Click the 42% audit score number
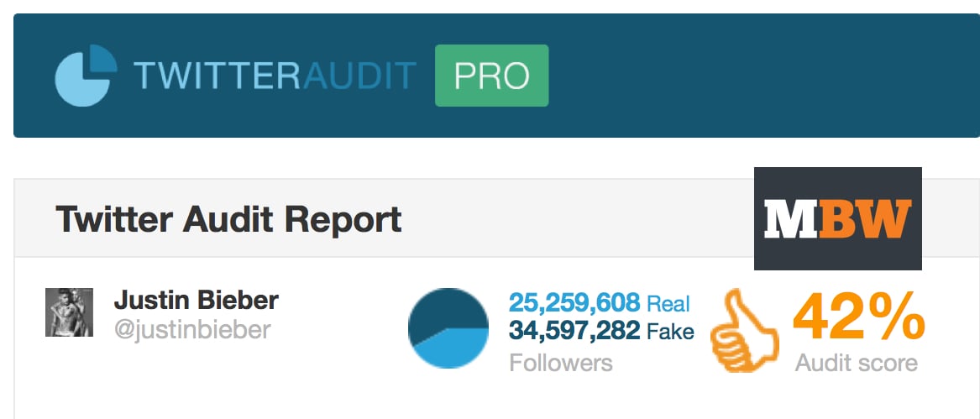980x419 pixels. (x=859, y=316)
